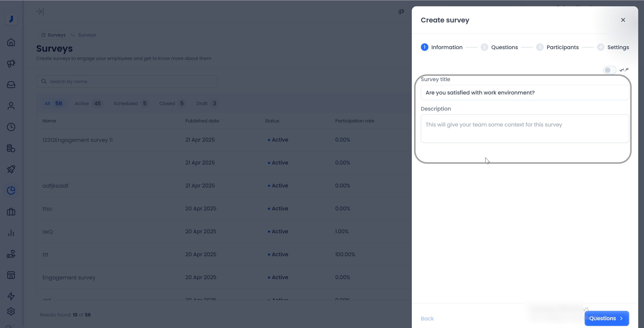Open the employees person icon
Screen dimensions: 644x328
pyautogui.click(x=11, y=106)
